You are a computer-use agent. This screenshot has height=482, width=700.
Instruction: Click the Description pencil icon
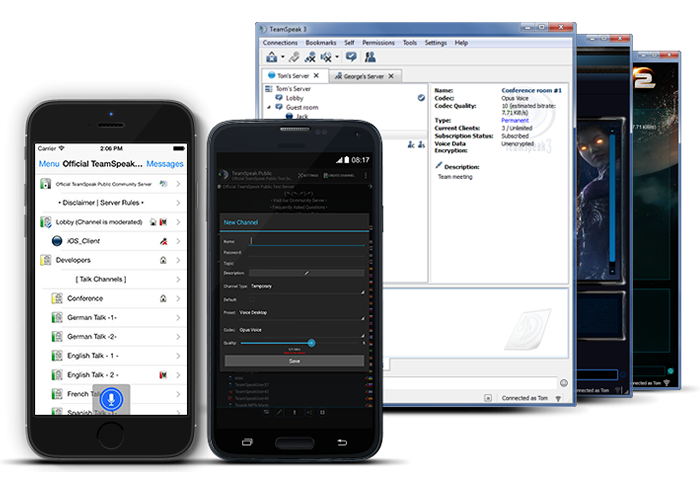coord(438,166)
